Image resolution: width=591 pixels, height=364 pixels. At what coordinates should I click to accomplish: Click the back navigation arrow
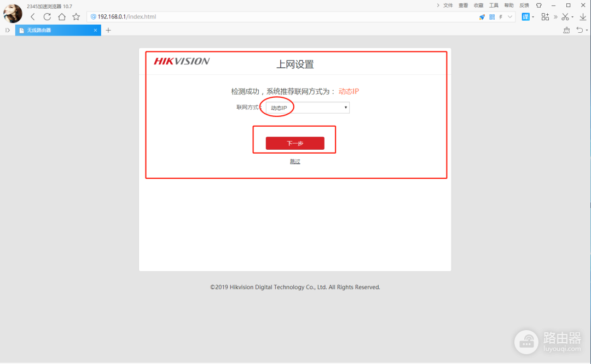point(33,16)
